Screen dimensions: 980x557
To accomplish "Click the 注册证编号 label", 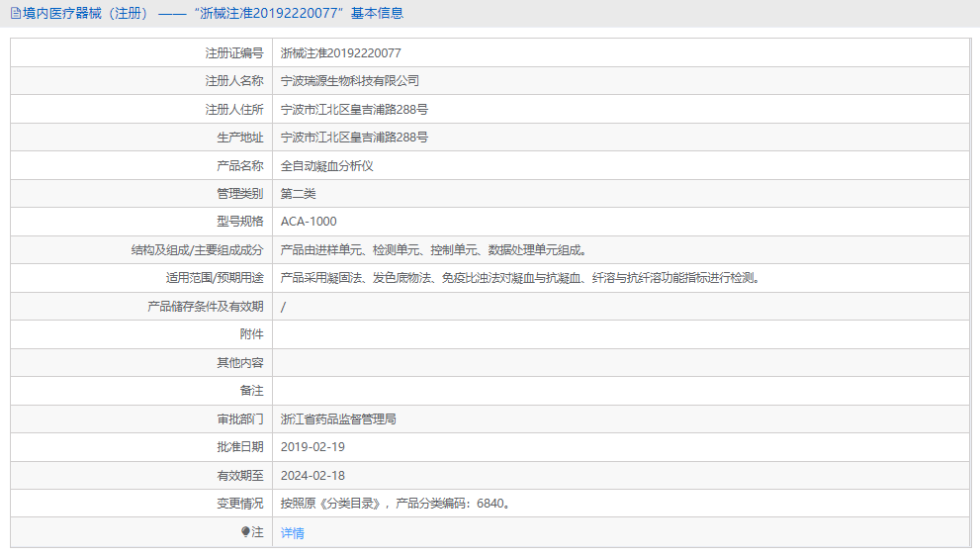I will [x=234, y=53].
